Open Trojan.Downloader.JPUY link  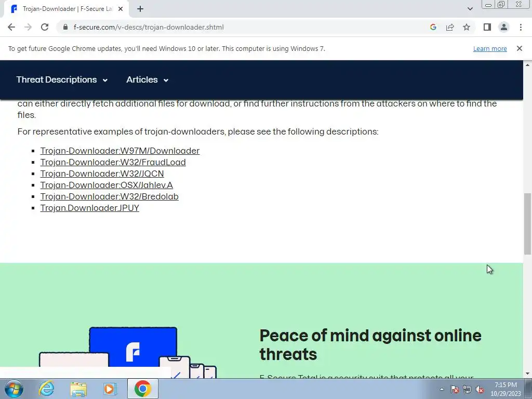(89, 208)
